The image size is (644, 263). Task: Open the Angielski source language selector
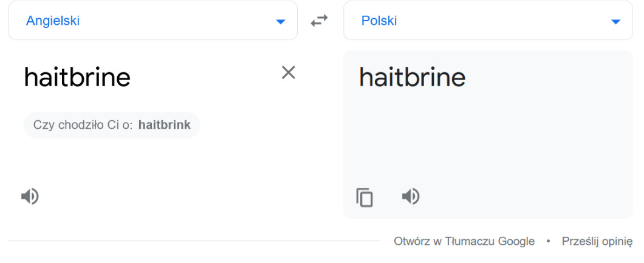coord(152,21)
